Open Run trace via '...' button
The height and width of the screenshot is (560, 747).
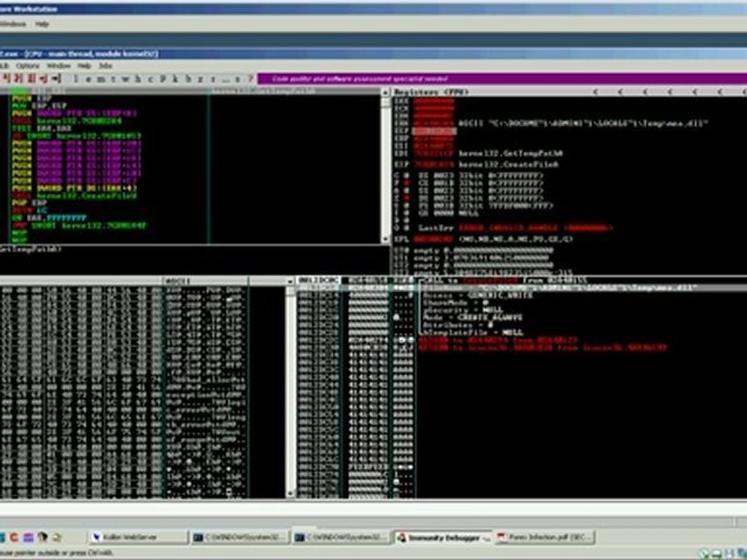pyautogui.click(x=226, y=79)
